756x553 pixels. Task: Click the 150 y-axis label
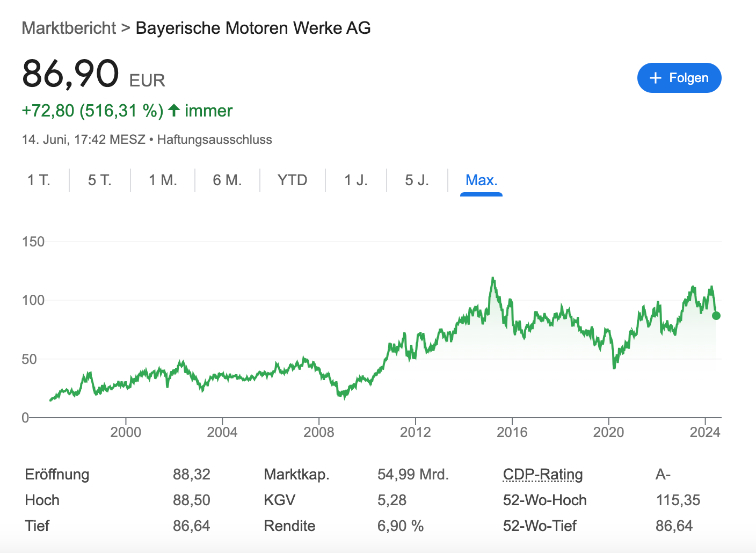pyautogui.click(x=33, y=242)
